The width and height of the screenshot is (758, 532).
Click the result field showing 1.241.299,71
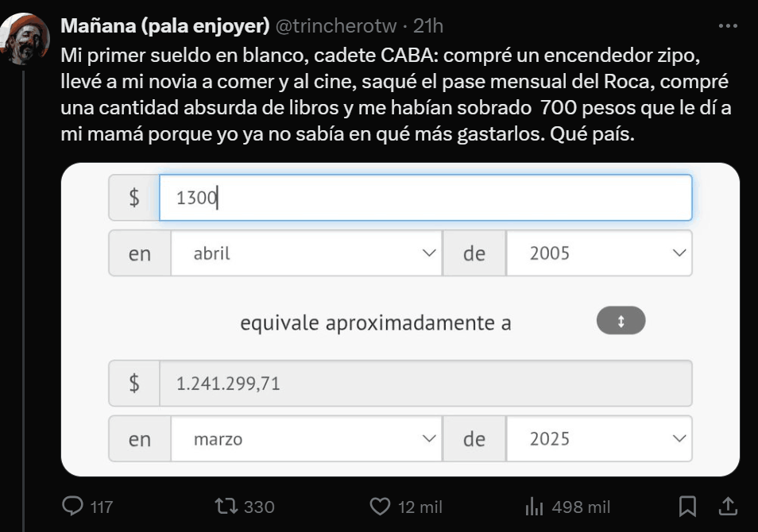429,384
